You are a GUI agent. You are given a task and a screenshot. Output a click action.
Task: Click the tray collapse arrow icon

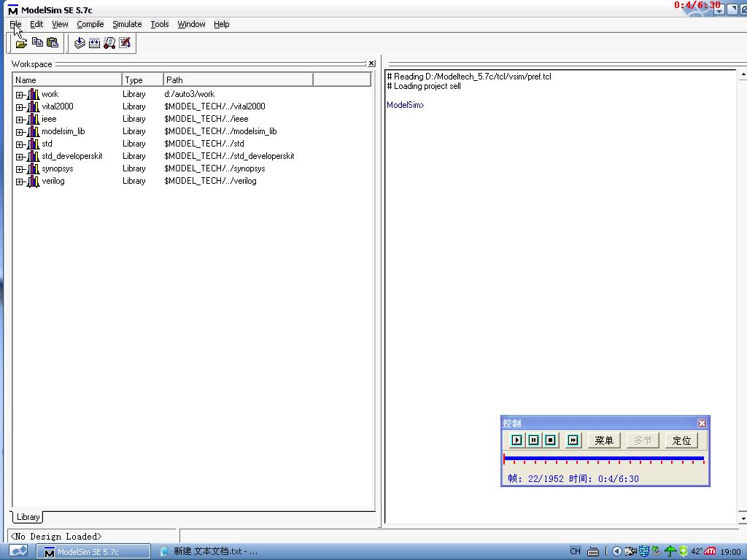pyautogui.click(x=617, y=551)
